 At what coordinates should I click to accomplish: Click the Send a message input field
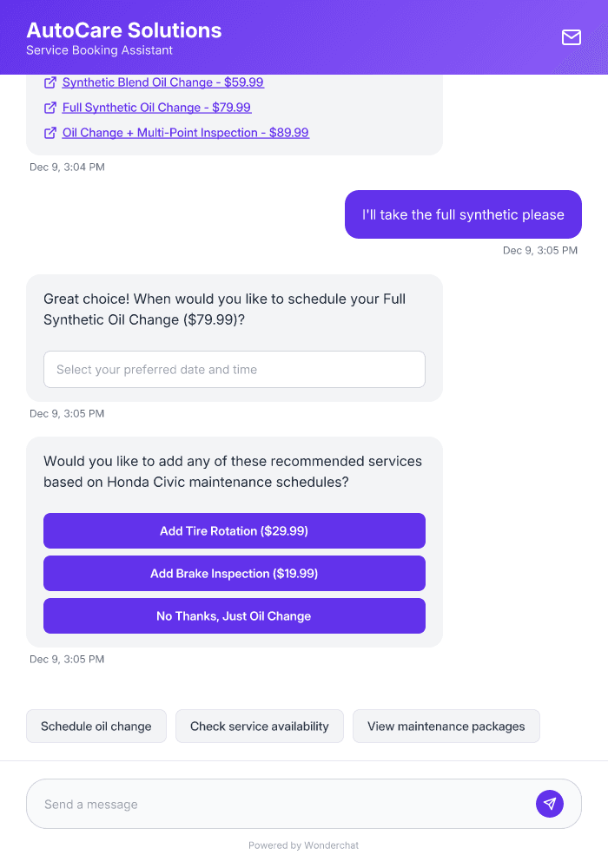point(261,803)
